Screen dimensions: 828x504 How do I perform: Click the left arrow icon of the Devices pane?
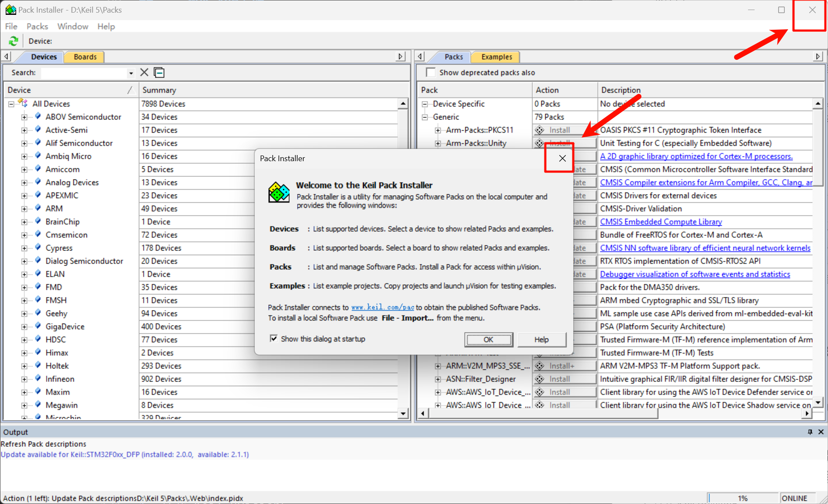pos(6,56)
